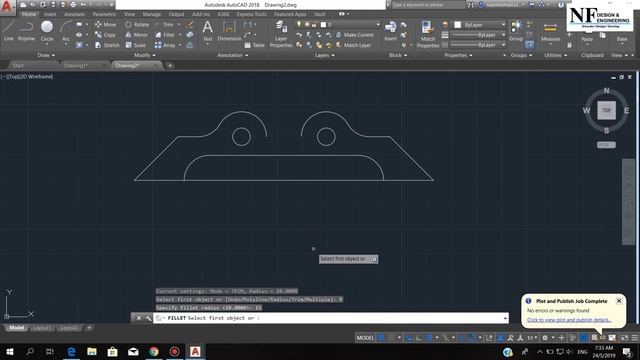Click the Insert block tool
The height and width of the screenshot is (360, 640).
pyautogui.click(x=390, y=31)
